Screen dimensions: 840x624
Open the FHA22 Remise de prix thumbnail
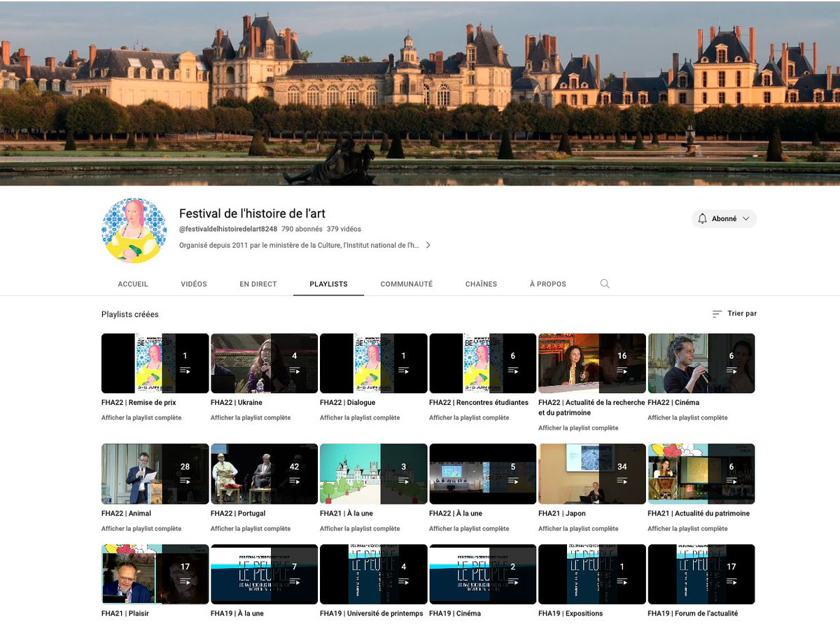tap(155, 363)
